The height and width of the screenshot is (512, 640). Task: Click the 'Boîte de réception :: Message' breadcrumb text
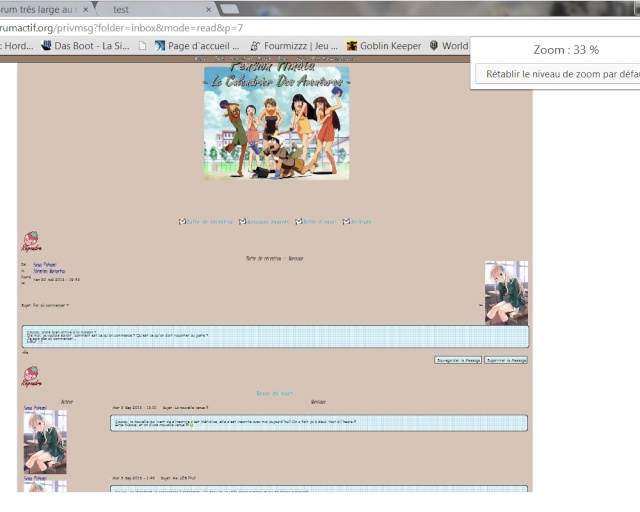pyautogui.click(x=275, y=258)
